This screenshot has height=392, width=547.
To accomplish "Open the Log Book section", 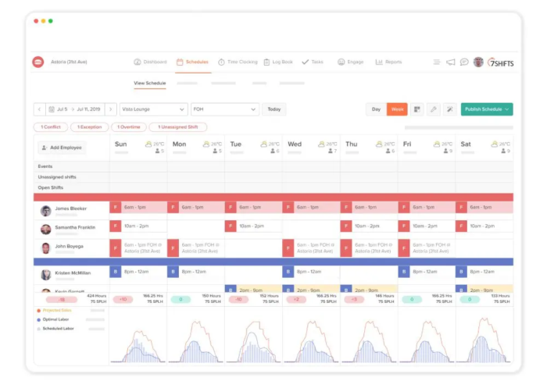I will [x=278, y=62].
